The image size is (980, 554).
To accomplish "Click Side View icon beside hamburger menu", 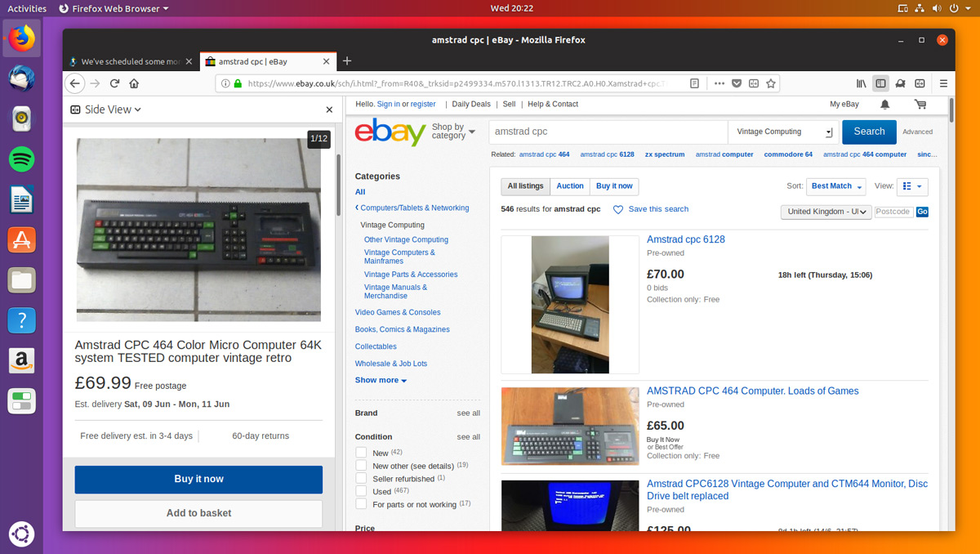I will point(920,83).
